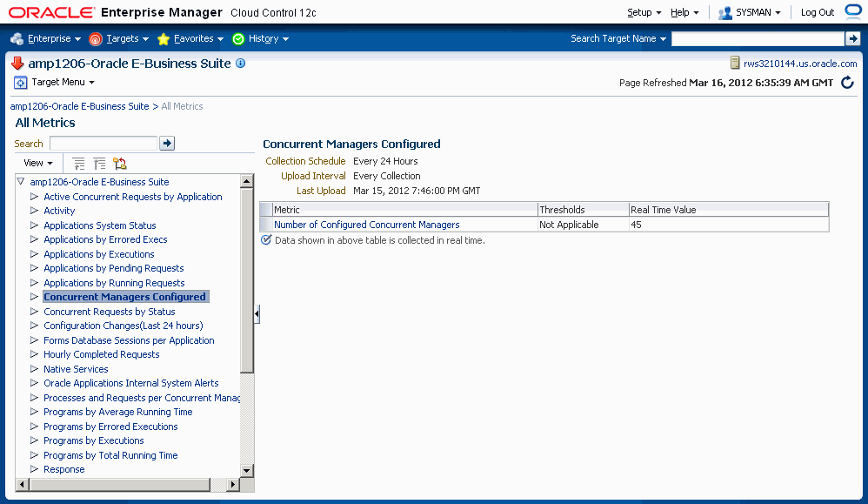This screenshot has width=868, height=504.
Task: Click the tree vertical scrollbar up arrow
Action: pyautogui.click(x=247, y=180)
